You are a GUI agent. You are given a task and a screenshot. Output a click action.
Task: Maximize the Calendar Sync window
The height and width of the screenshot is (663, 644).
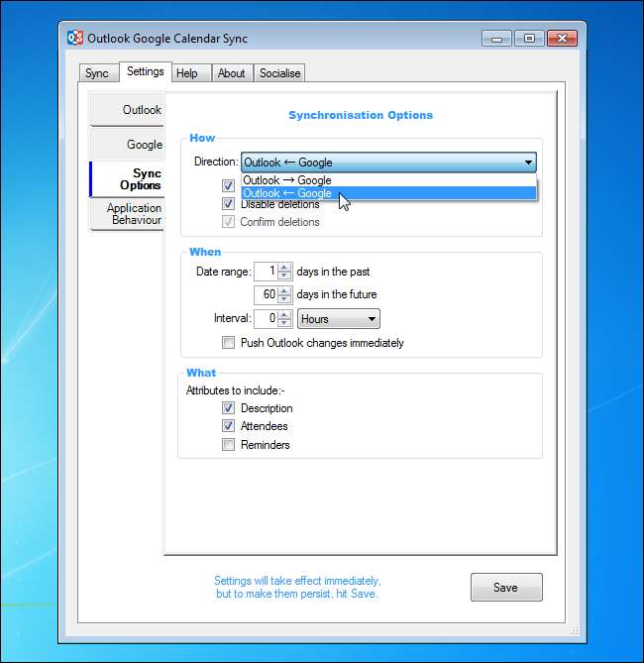[x=529, y=39]
